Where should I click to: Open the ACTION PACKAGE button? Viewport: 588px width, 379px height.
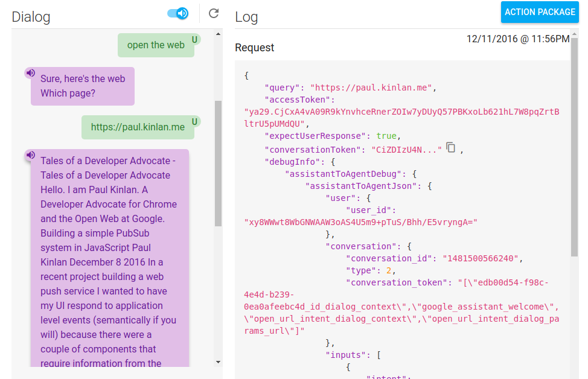tap(540, 12)
